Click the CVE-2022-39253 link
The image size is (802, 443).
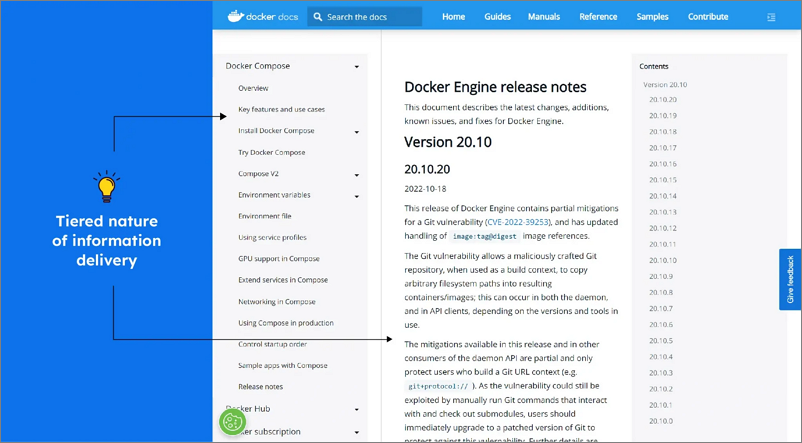click(x=518, y=222)
